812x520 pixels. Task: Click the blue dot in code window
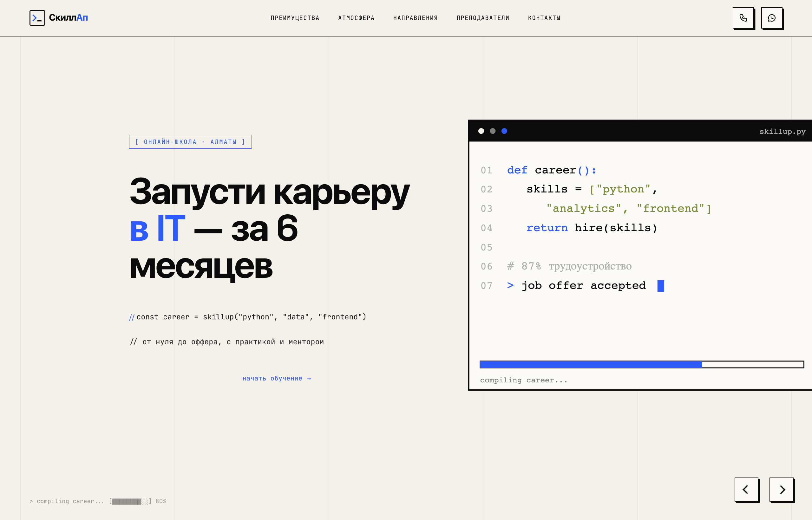pyautogui.click(x=504, y=131)
